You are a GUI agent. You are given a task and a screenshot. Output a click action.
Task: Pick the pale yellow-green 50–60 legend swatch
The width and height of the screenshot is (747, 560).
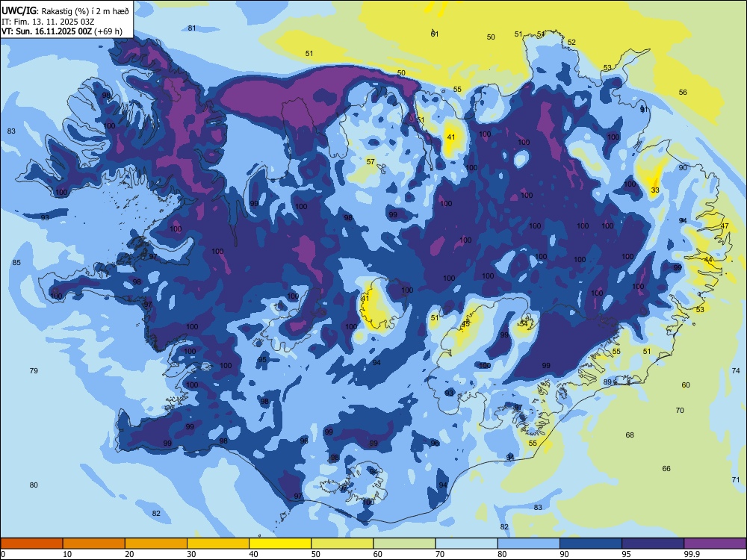click(x=342, y=544)
